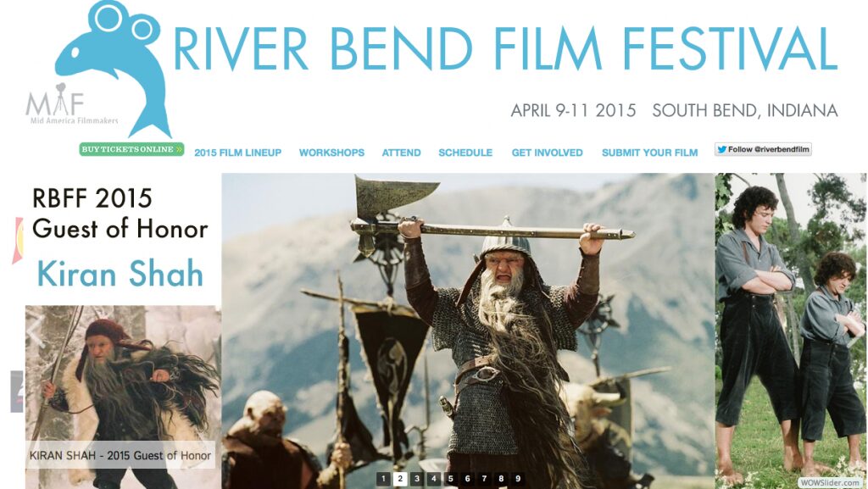This screenshot has width=868, height=489.
Task: Select slide 5 pagination bullet
Action: (451, 479)
